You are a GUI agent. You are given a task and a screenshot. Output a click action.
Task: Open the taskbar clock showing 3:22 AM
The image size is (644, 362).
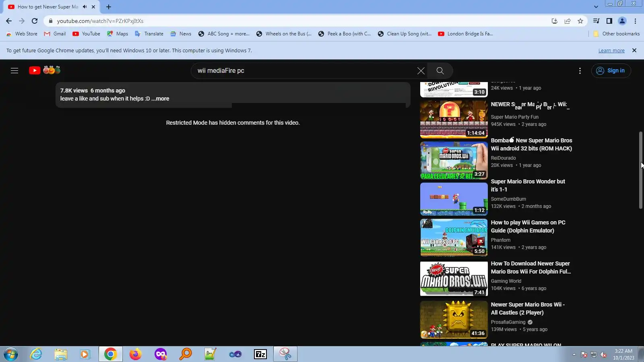pyautogui.click(x=623, y=354)
